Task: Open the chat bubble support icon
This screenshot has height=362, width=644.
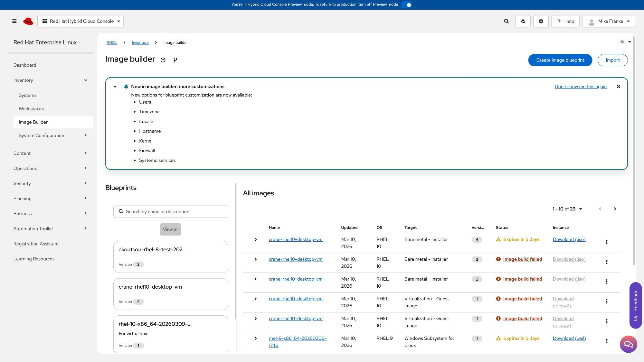Action: point(628,344)
